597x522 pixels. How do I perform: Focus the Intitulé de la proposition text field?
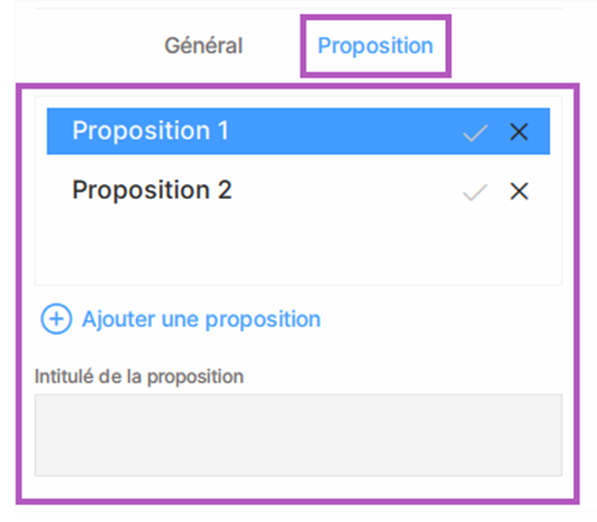tap(298, 435)
